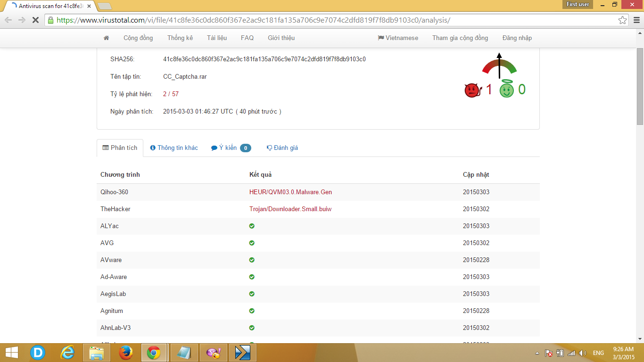Bookmark this page with the star
The height and width of the screenshot is (362, 644).
(x=623, y=20)
